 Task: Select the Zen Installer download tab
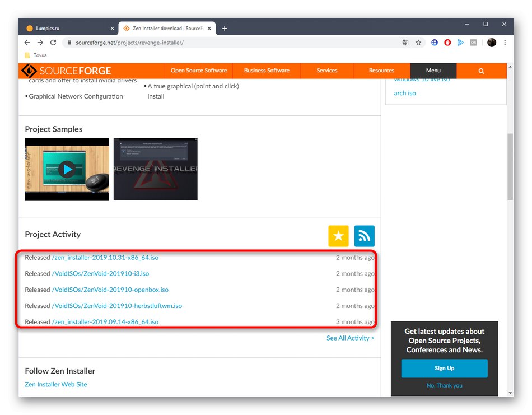tap(166, 29)
